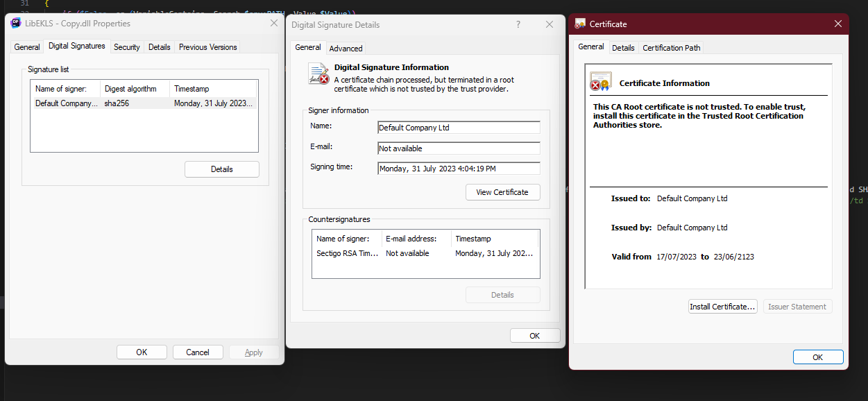This screenshot has width=868, height=401.
Task: Open the Advanced tab in signature details
Action: coord(346,49)
